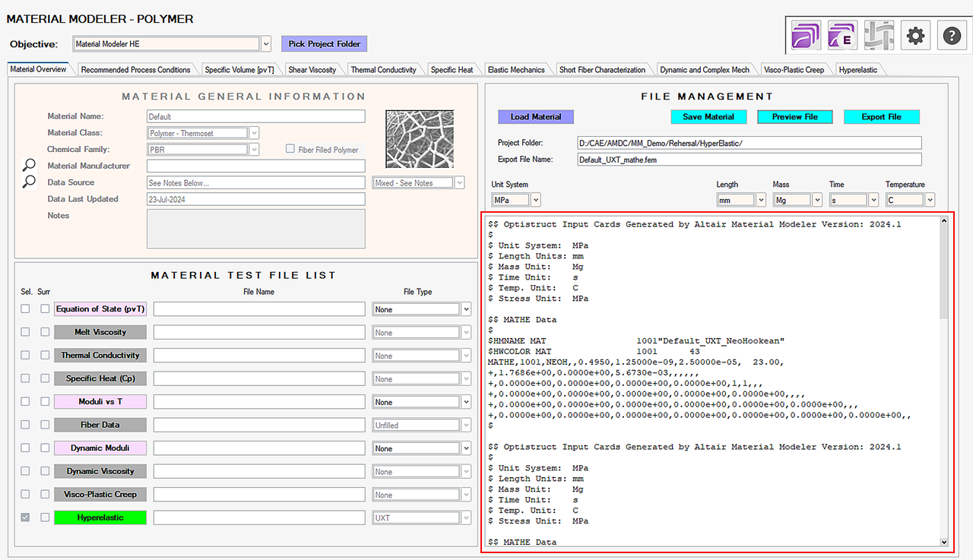Screen dimensions: 973x560
Task: Click the purple stacked curves icon
Action: click(804, 35)
